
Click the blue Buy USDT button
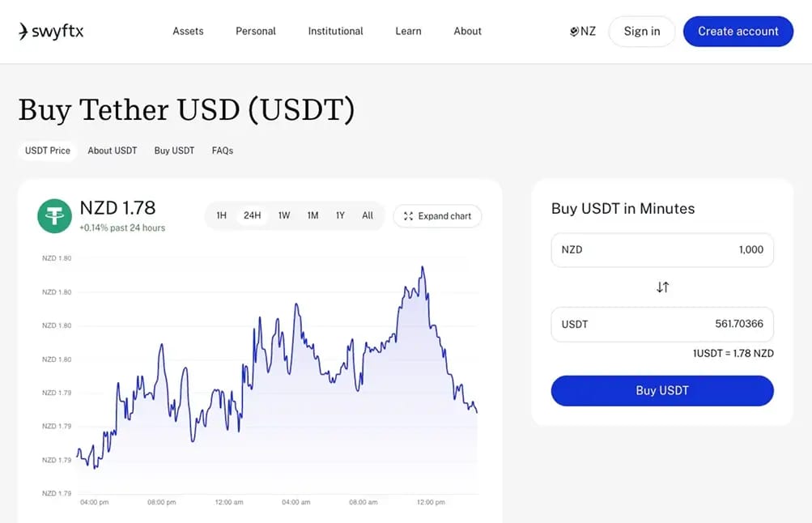coord(662,390)
